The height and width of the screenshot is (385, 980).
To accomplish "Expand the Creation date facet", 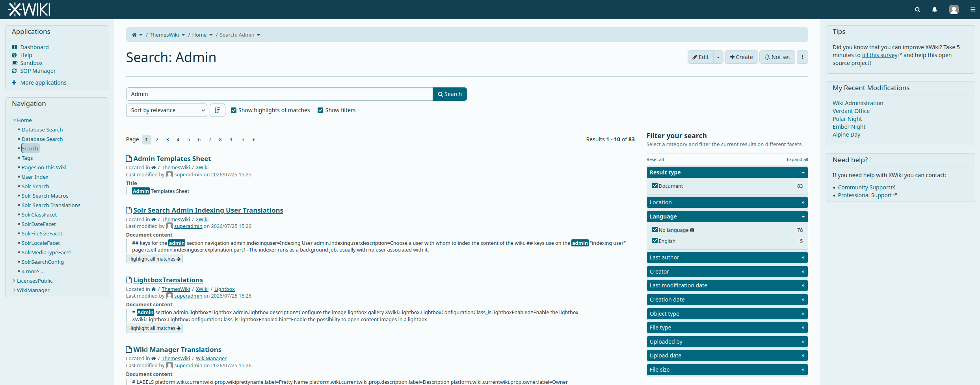I will [x=727, y=300].
